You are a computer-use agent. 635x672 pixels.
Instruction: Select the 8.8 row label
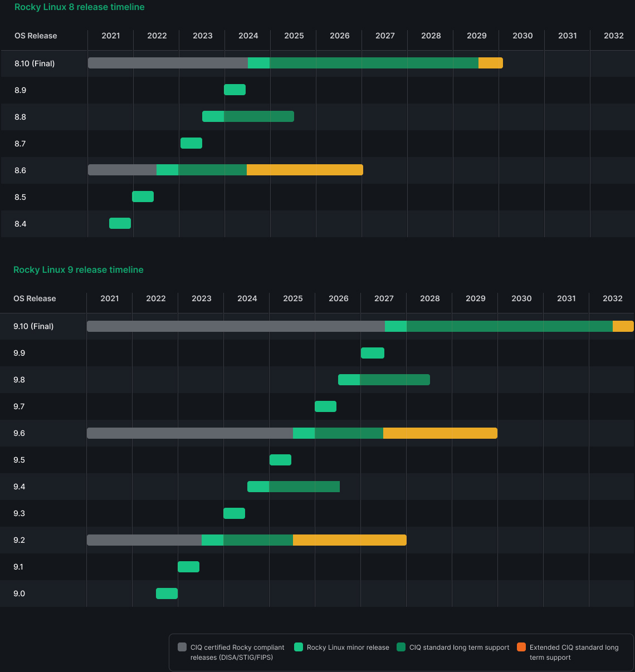20,117
